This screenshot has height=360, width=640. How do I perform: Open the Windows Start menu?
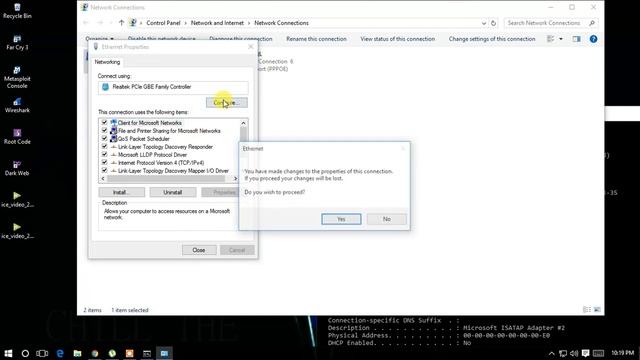coord(8,353)
